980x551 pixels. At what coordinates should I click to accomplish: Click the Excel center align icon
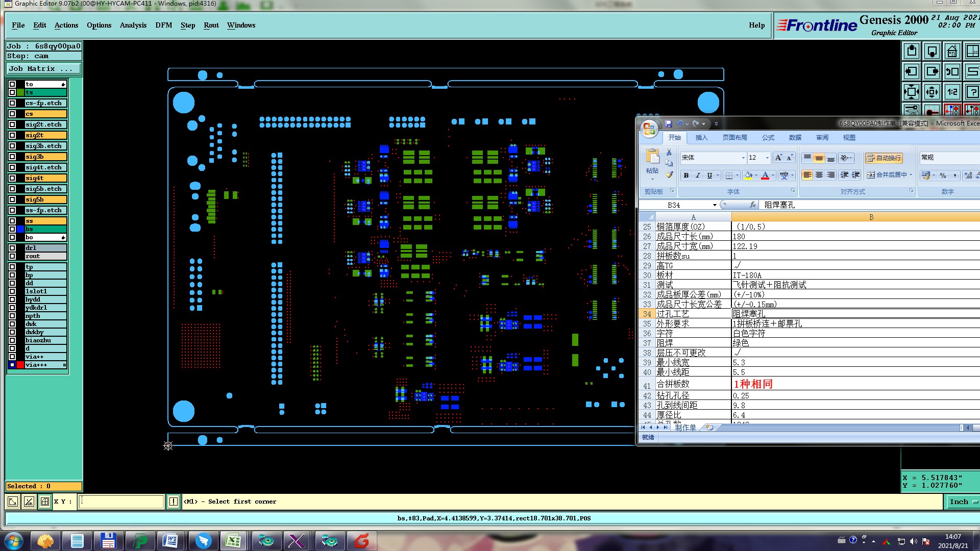[x=819, y=175]
